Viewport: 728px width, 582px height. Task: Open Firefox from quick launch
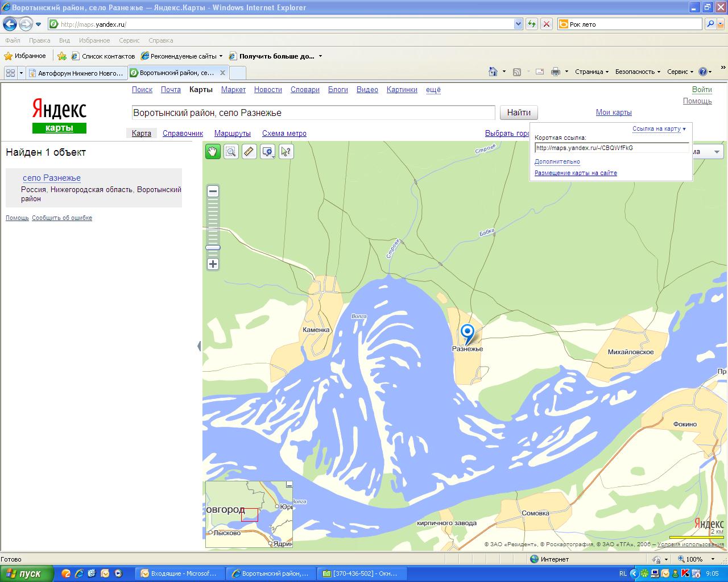pos(66,573)
